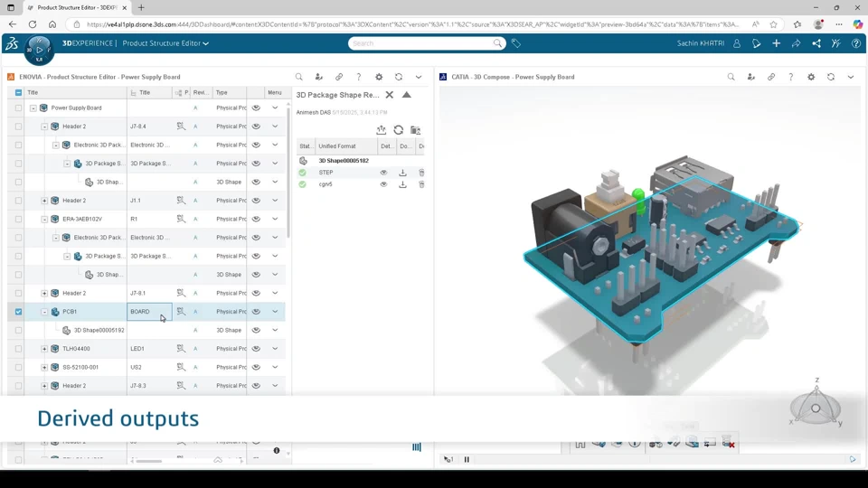868x488 pixels.
Task: Click link icon in ENOVIA panel header
Action: pos(339,77)
